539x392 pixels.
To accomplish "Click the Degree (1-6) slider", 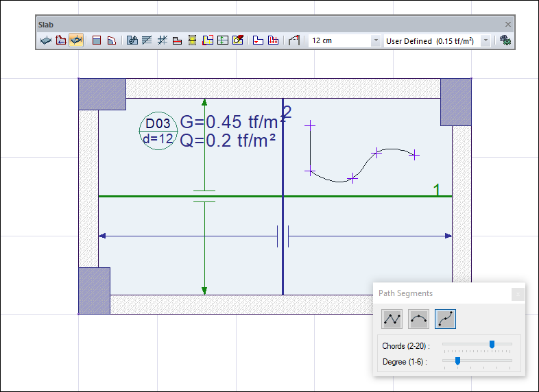I will [457, 360].
